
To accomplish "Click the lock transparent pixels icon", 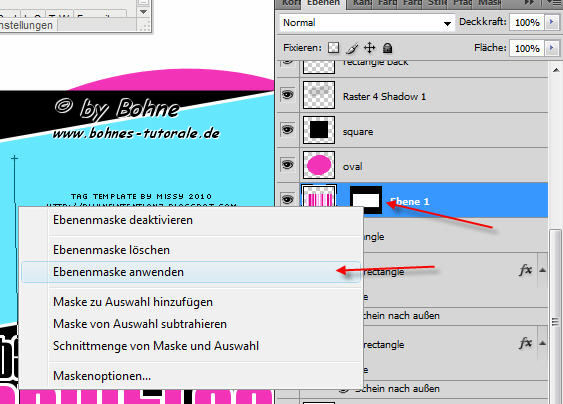I will point(334,48).
